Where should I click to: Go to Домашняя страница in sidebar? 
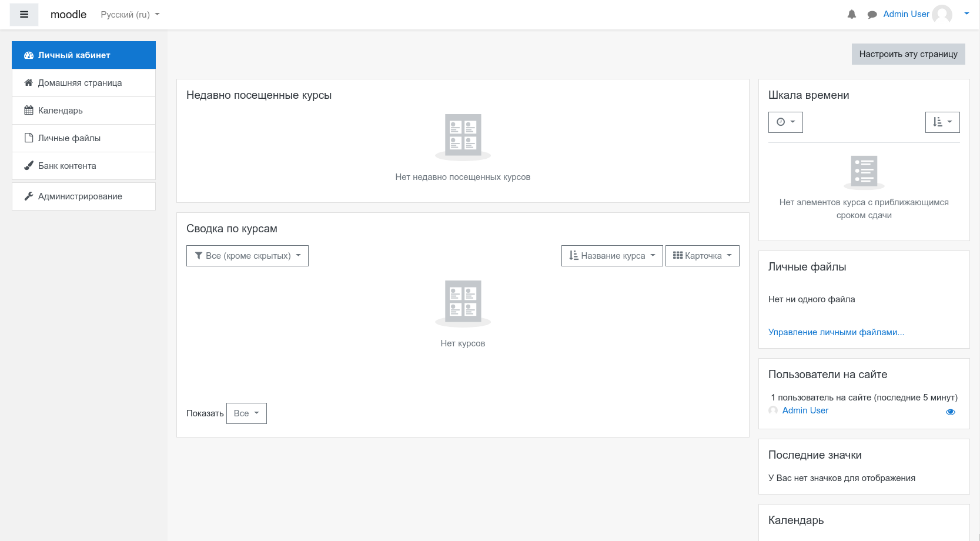pyautogui.click(x=80, y=83)
